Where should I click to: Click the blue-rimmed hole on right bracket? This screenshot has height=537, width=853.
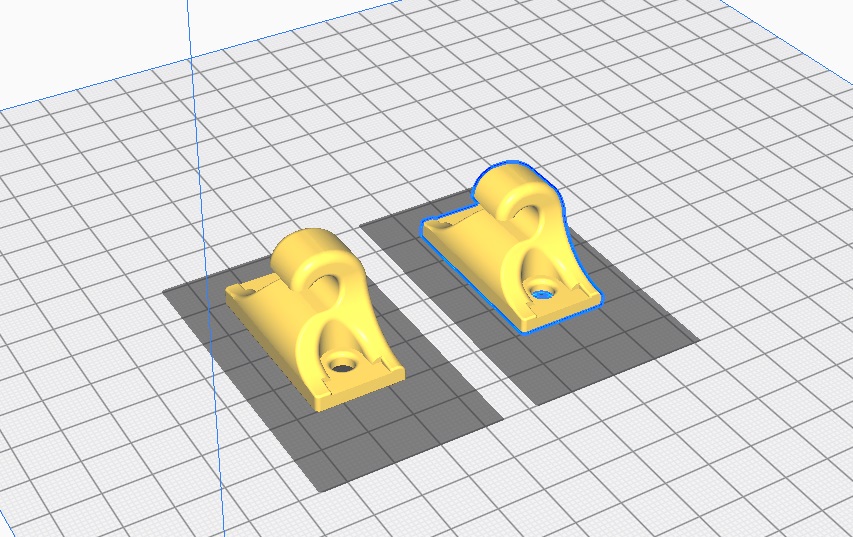coord(542,294)
